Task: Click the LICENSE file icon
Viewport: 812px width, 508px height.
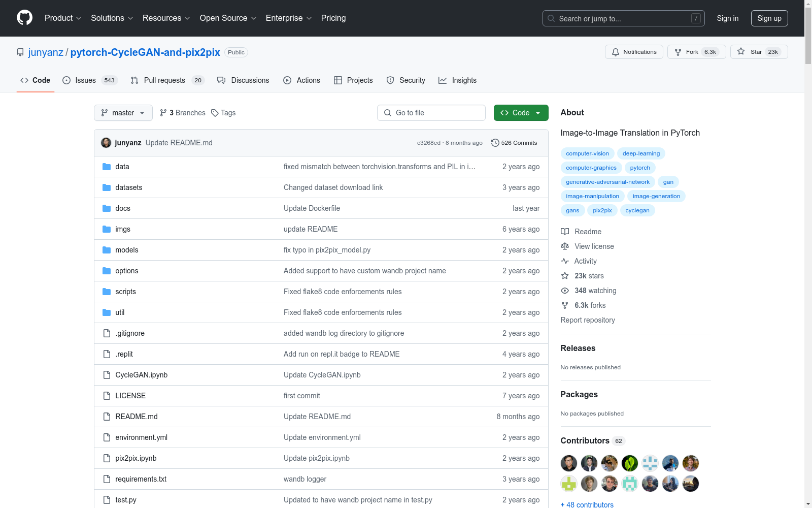Action: pos(107,396)
